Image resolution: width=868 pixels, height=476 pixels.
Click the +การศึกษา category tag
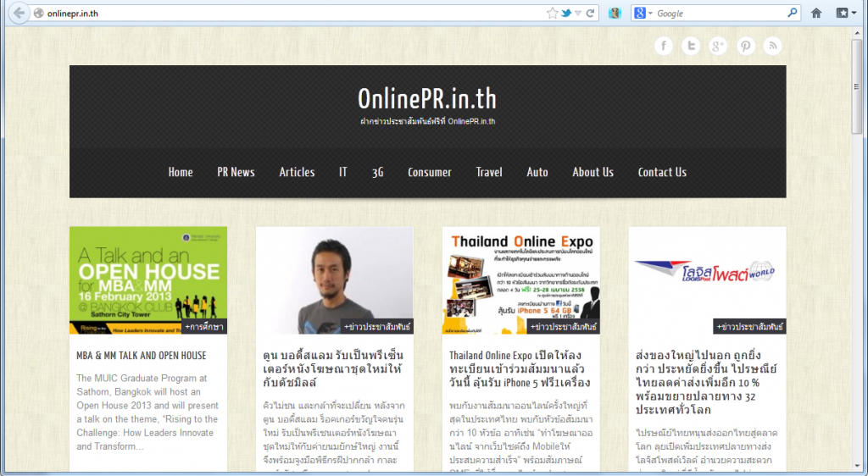pos(204,327)
